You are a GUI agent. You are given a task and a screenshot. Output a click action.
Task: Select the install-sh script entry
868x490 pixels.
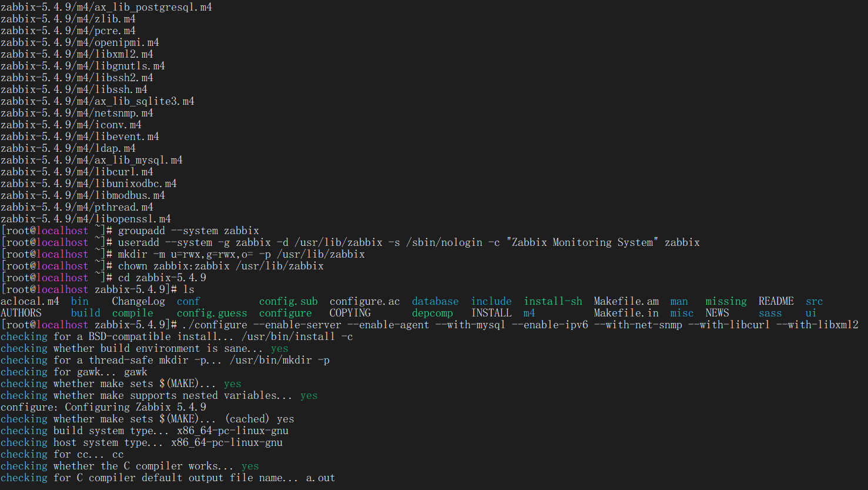(552, 301)
